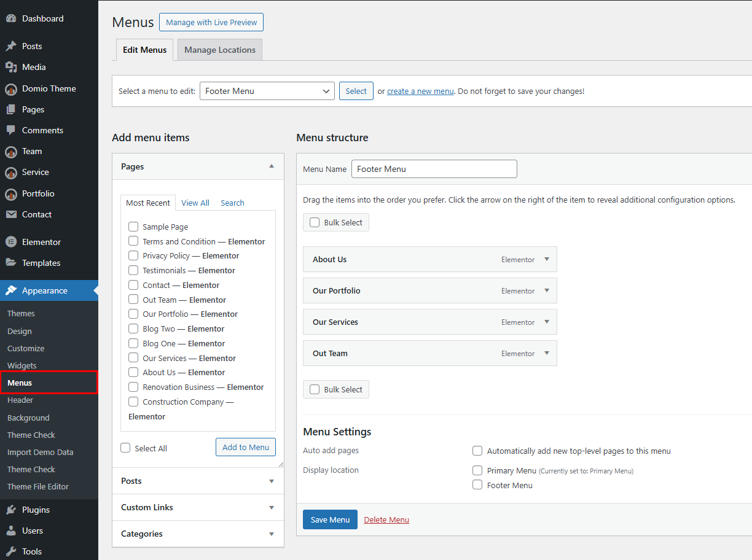Open the Contact envelope icon

tap(12, 214)
